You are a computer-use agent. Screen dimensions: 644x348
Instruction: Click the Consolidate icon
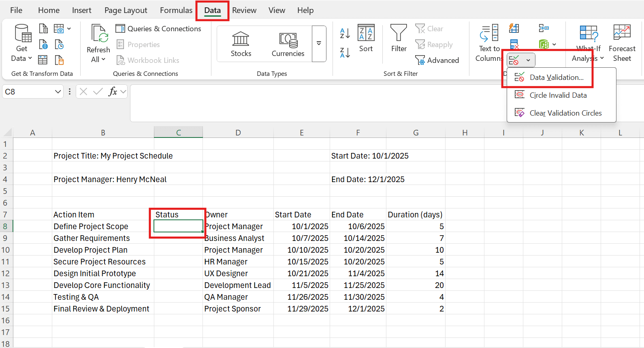(x=544, y=28)
